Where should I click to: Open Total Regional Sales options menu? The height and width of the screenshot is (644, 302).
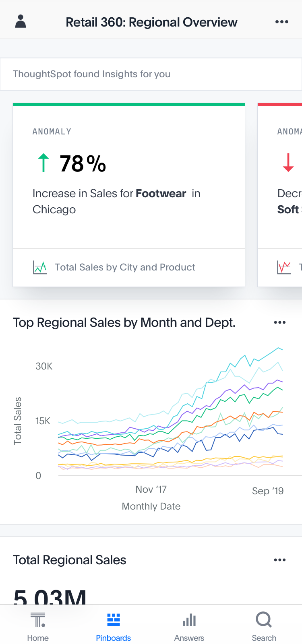coord(279,560)
